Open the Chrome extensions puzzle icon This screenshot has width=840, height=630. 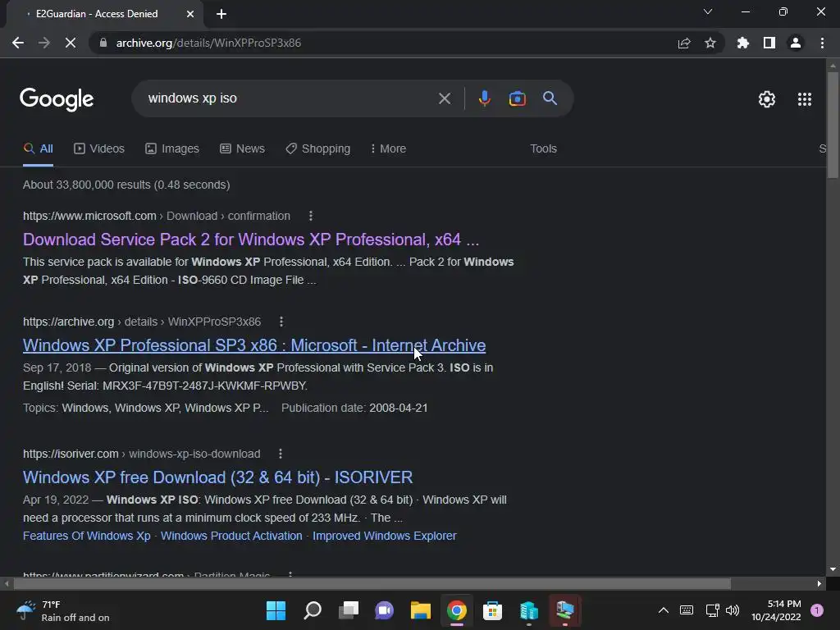tap(743, 43)
